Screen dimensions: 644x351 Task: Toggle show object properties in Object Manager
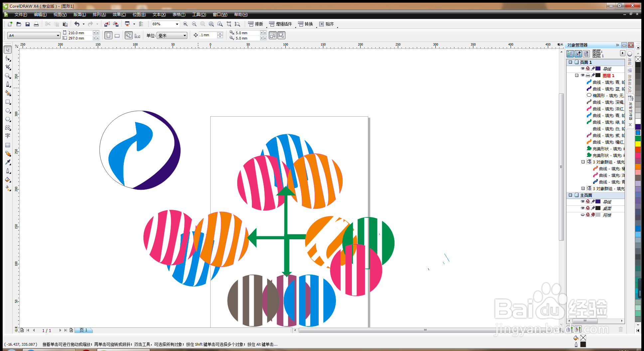tap(570, 54)
